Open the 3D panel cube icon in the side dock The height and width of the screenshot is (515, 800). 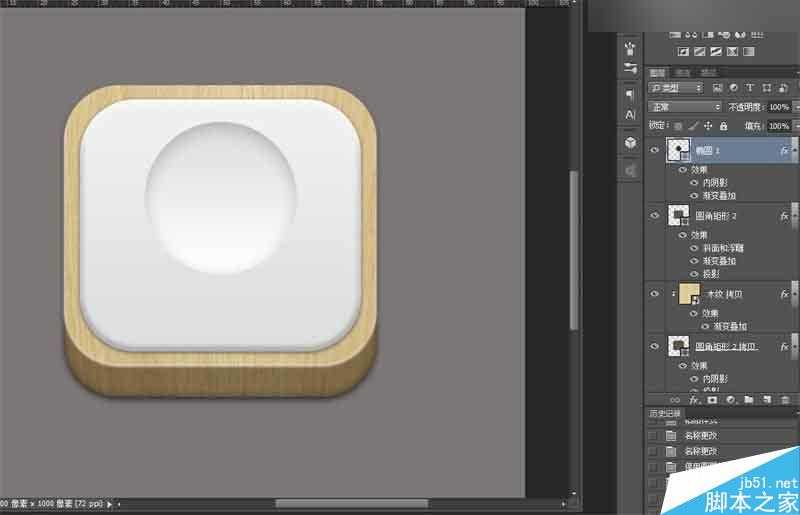(630, 143)
